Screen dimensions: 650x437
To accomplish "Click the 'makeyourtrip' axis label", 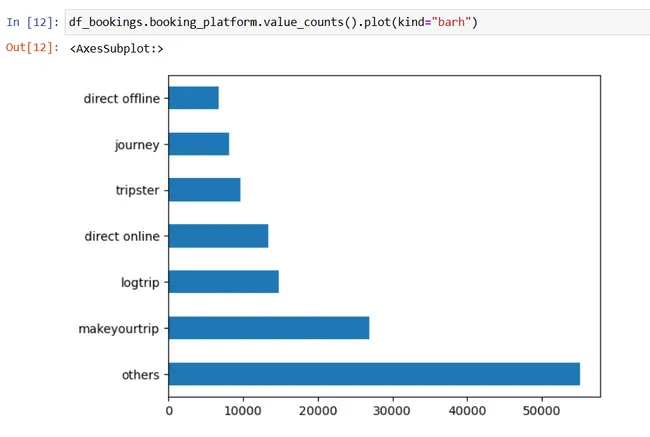I will pos(119,329).
